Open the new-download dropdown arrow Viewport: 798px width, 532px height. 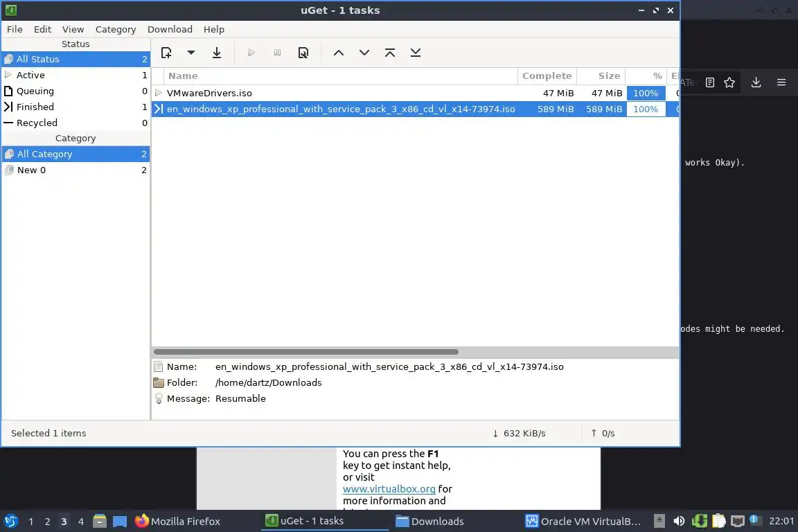(x=191, y=53)
